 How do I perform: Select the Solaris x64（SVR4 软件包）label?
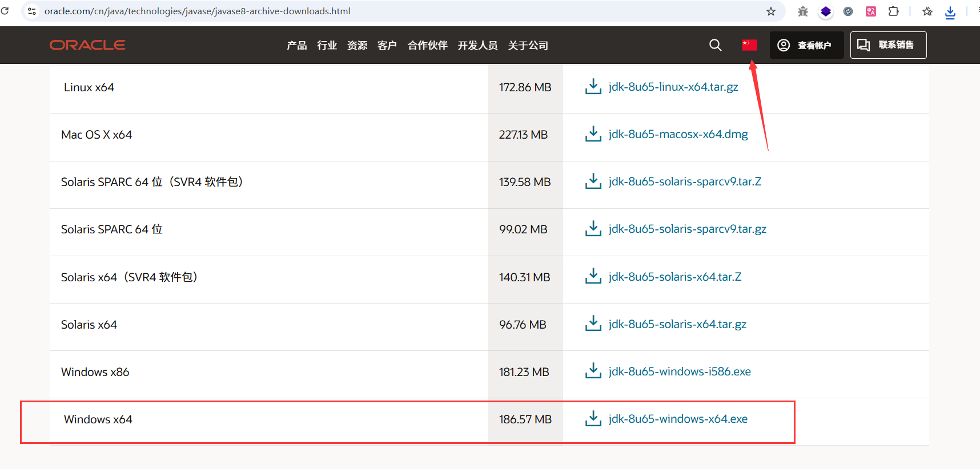point(130,277)
